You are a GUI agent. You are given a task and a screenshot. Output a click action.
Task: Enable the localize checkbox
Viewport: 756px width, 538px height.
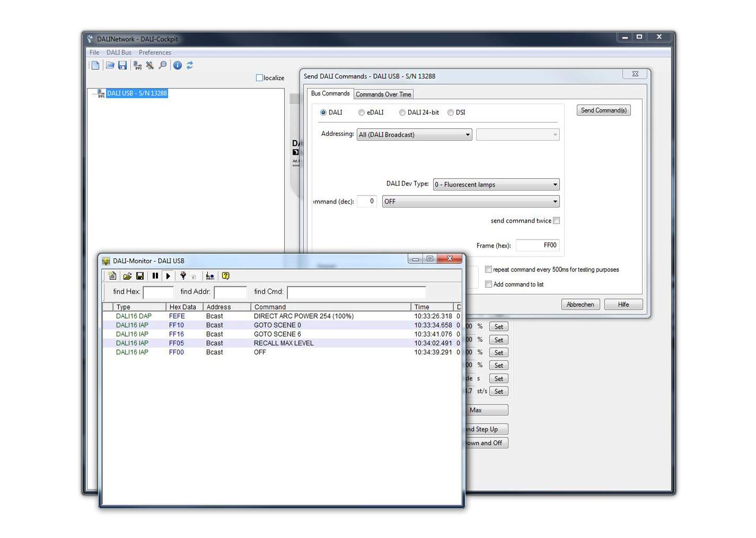tap(259, 78)
